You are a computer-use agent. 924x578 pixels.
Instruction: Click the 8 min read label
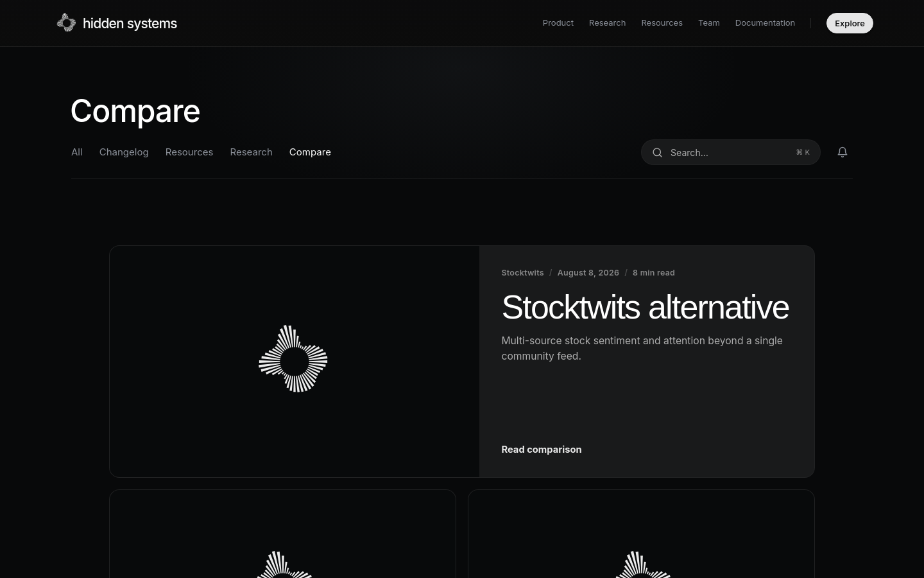[654, 273]
